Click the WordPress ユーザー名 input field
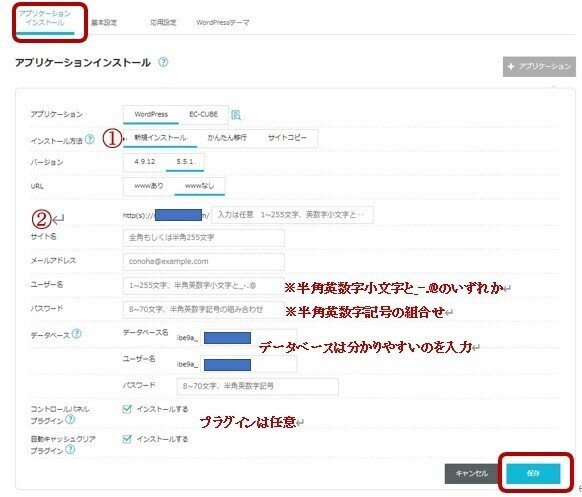Image resolution: width=582 pixels, height=497 pixels. [203, 286]
